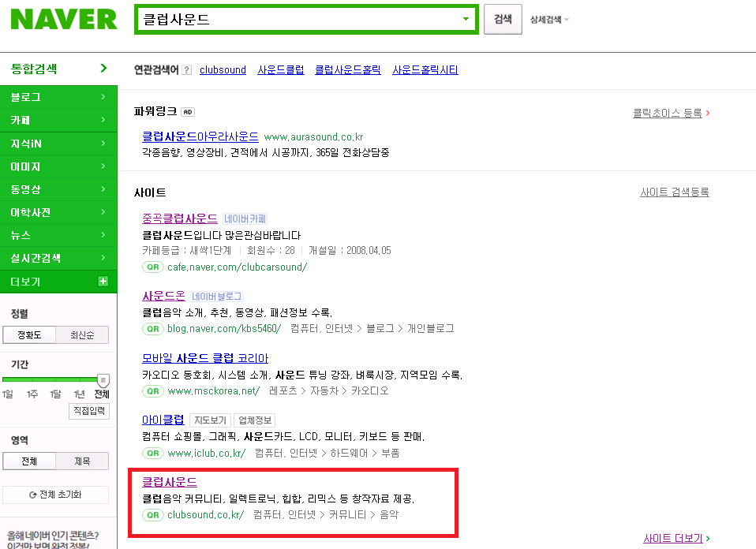This screenshot has width=756, height=549.
Task: Click the 기간 period slider handle
Action: pyautogui.click(x=103, y=380)
